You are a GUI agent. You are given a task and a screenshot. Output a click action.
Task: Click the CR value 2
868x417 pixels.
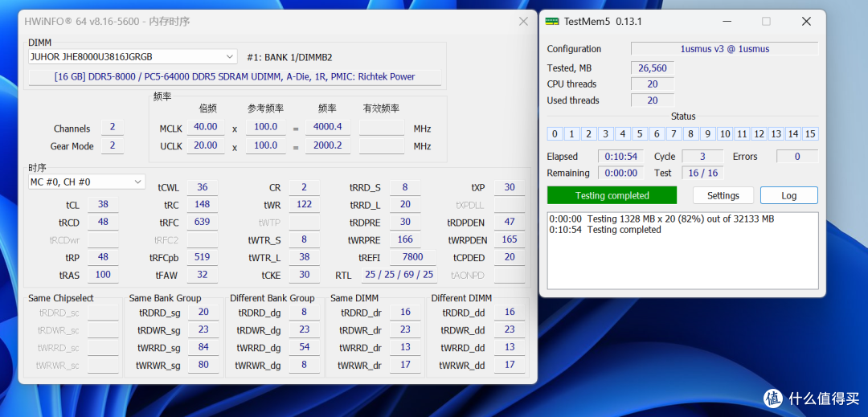[305, 187]
